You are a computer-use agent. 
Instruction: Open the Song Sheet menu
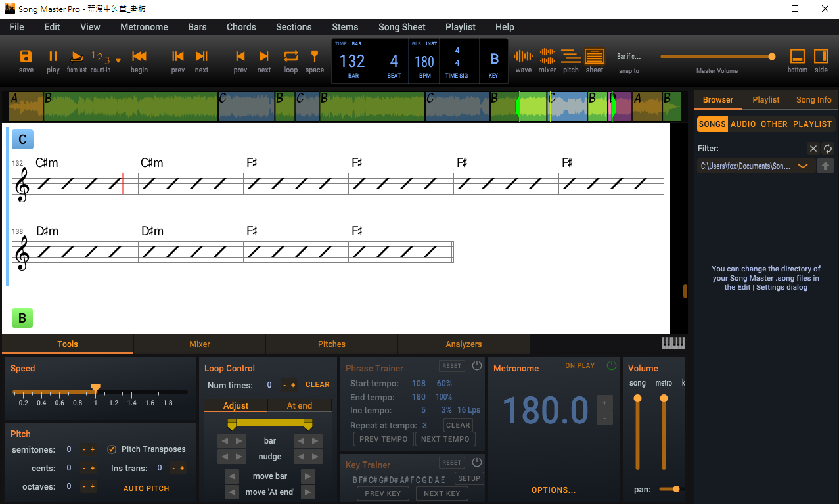click(x=402, y=27)
